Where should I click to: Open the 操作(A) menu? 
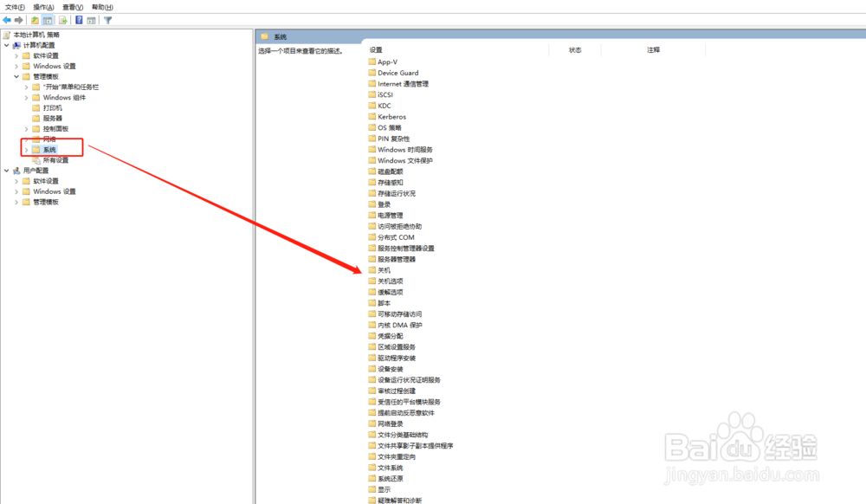43,7
